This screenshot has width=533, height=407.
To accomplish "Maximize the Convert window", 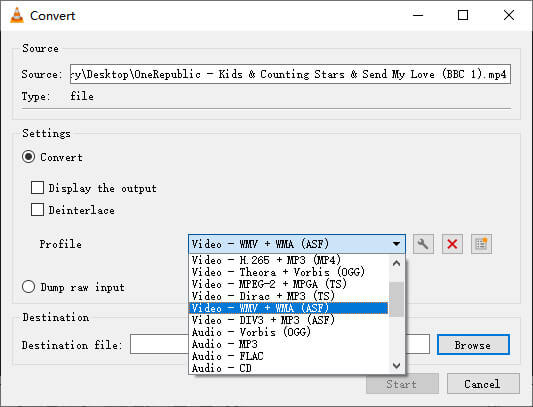I will click(x=463, y=15).
